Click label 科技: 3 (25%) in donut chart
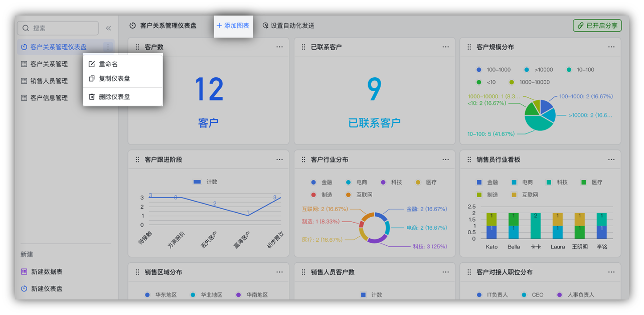This screenshot has width=644, height=315. [x=430, y=246]
